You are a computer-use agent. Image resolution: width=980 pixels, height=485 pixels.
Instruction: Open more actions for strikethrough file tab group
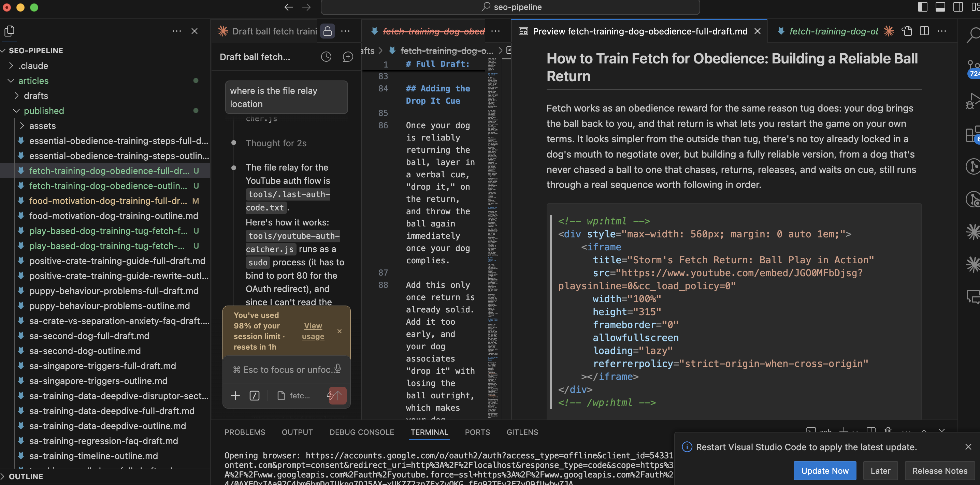[495, 31]
